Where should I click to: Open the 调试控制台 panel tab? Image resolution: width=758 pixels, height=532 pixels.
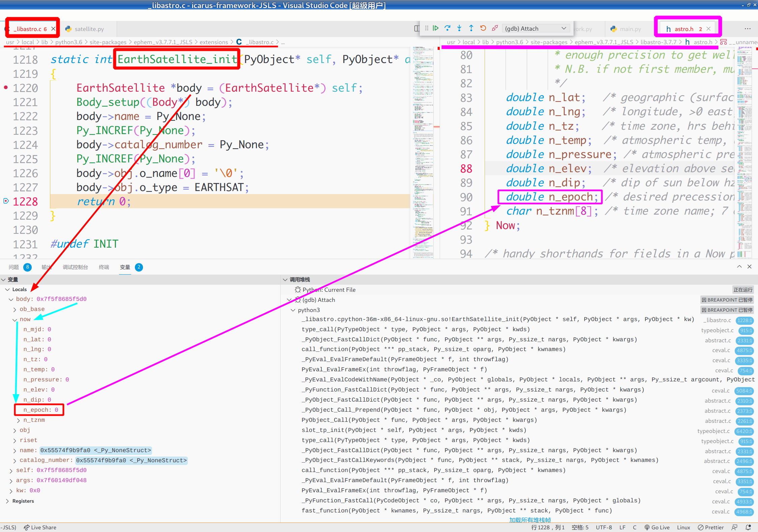75,267
